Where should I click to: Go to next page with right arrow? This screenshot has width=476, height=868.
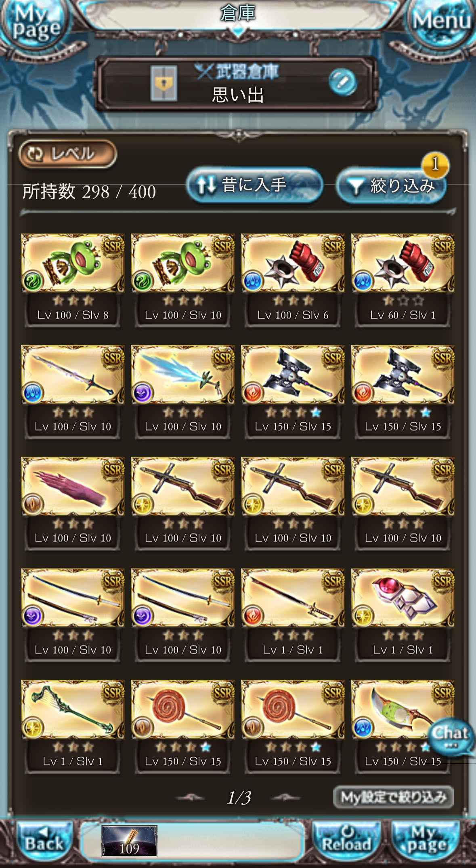[286, 797]
